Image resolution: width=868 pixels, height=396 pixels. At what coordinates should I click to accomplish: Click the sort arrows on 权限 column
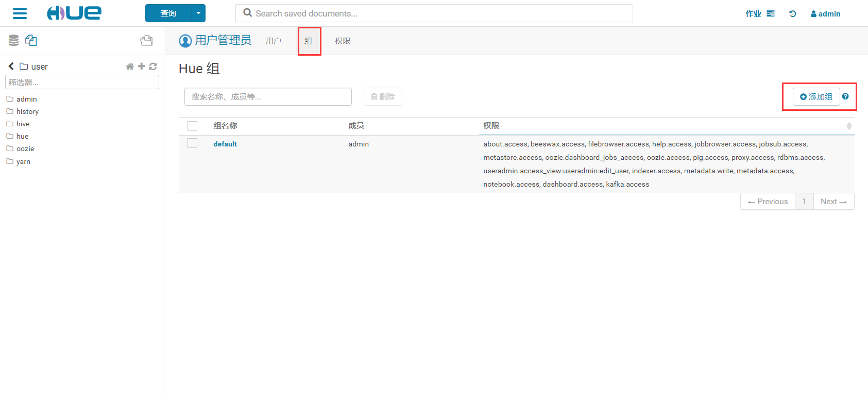[x=849, y=126]
